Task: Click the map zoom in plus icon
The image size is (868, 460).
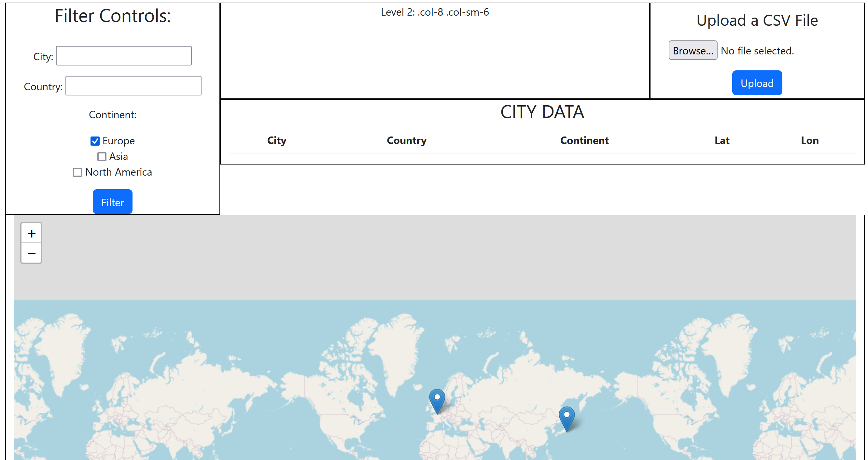Action: click(31, 233)
